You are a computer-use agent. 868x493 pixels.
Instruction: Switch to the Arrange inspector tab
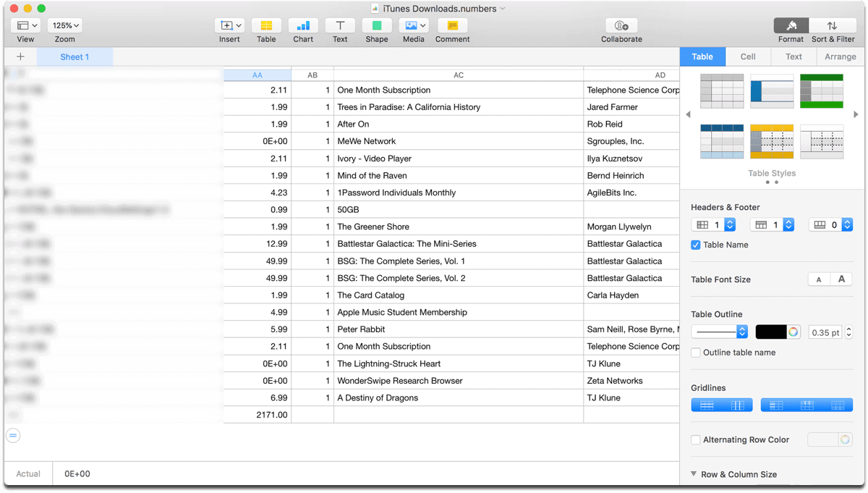[841, 56]
